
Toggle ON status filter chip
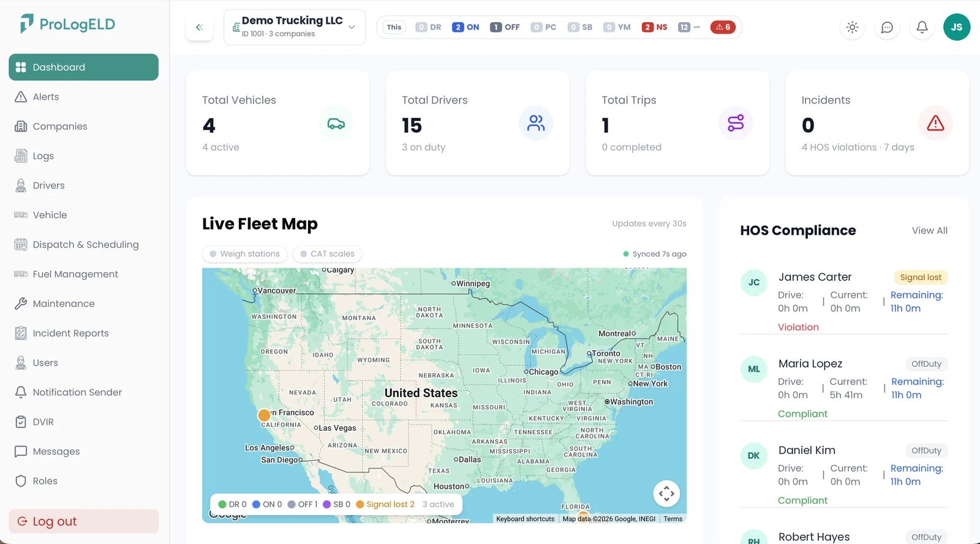pos(466,27)
